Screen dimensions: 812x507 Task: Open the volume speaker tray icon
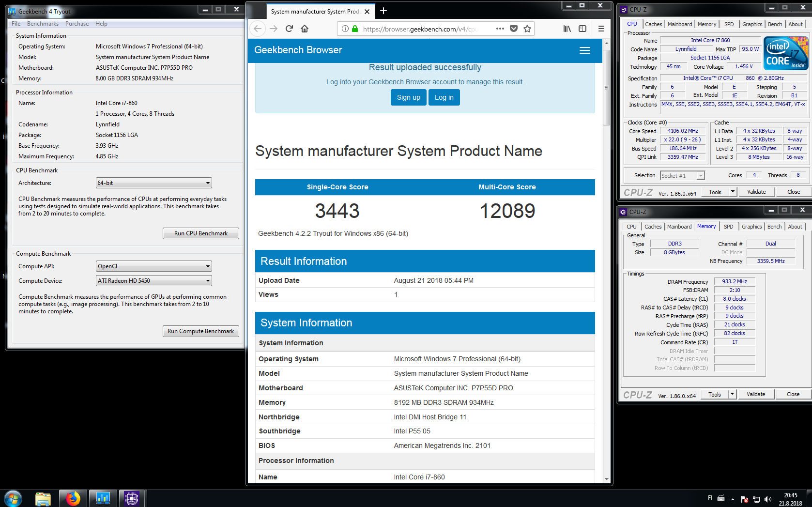tap(768, 499)
